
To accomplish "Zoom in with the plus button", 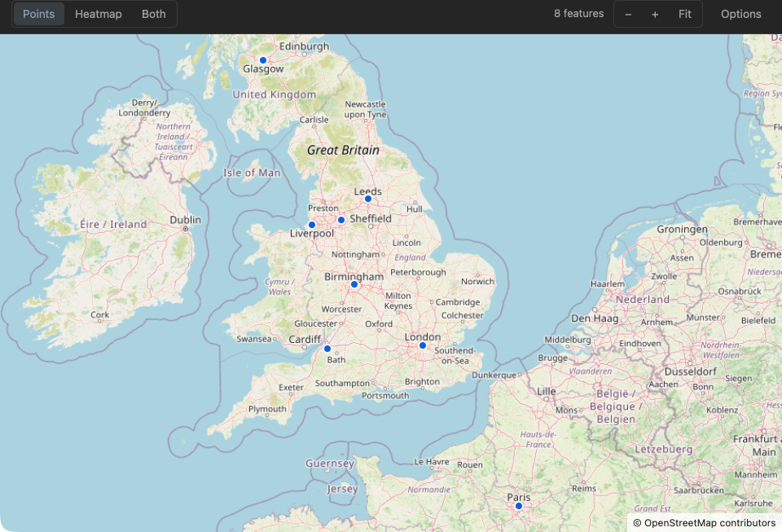I will 655,15.
